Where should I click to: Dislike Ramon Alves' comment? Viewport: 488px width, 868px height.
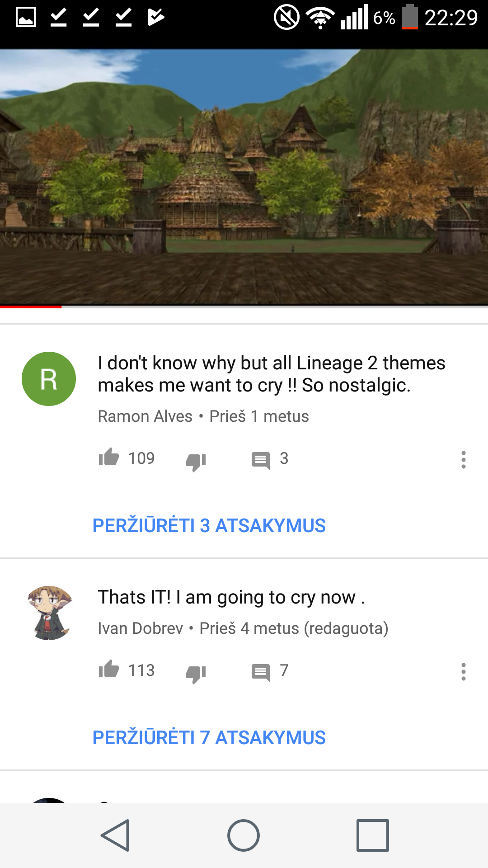(x=196, y=462)
